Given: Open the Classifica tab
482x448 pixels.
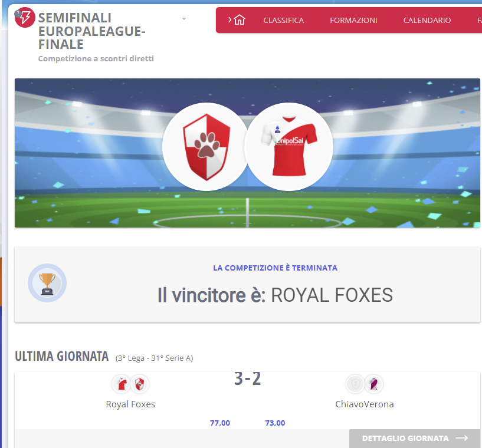Looking at the screenshot, I should pos(283,20).
